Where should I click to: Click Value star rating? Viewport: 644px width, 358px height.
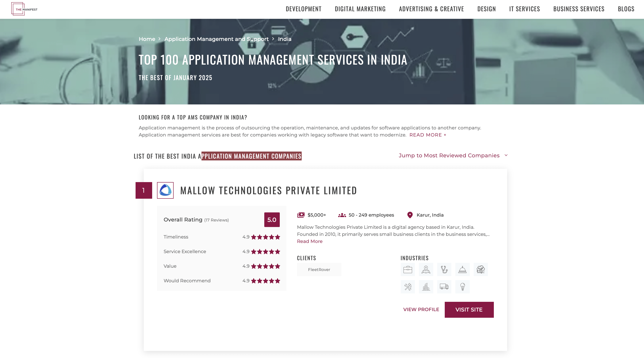click(266, 266)
